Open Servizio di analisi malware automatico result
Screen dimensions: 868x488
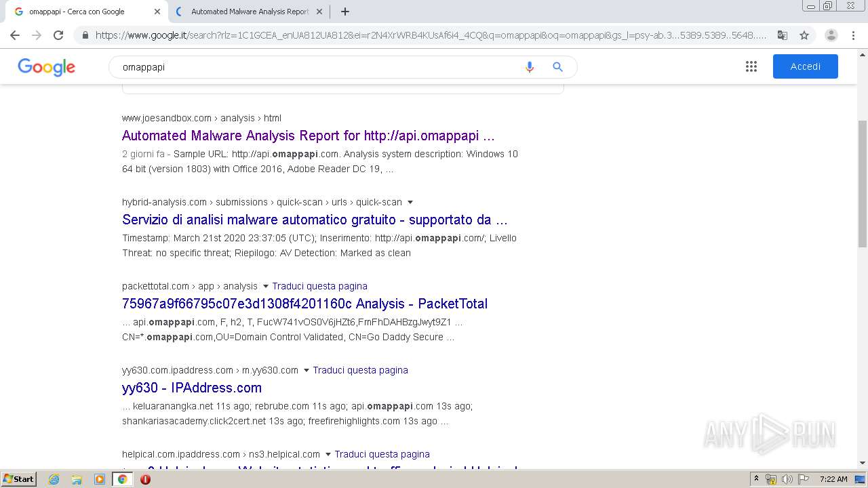click(x=315, y=220)
